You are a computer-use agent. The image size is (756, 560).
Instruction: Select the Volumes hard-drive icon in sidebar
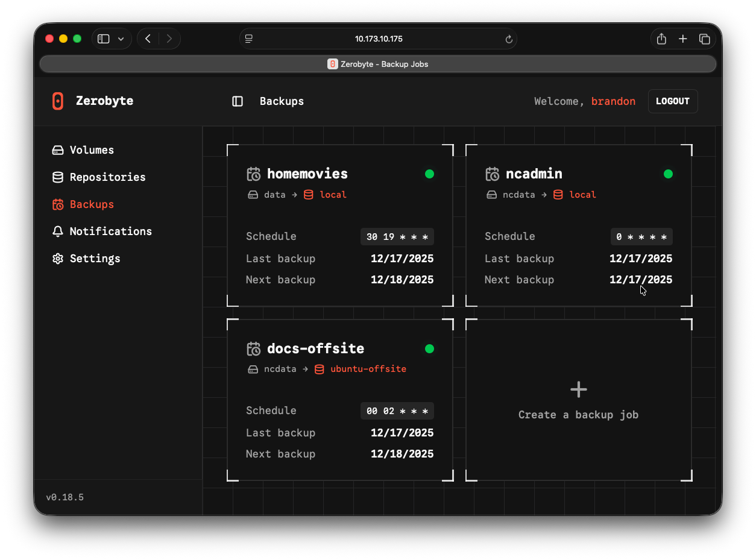pyautogui.click(x=58, y=149)
